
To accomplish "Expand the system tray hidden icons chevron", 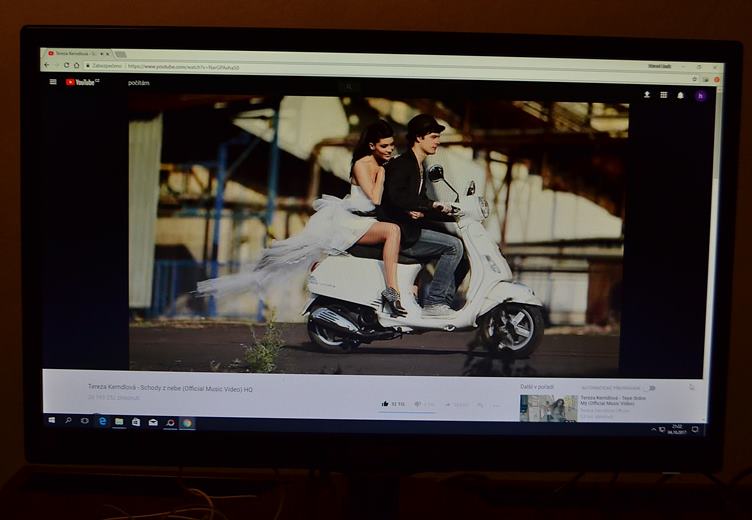I will coord(653,430).
